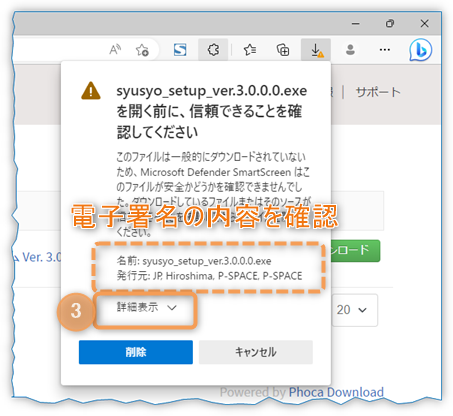Click the キャンセル cancel button
Viewport: 453px width, 416px height.
pos(256,352)
